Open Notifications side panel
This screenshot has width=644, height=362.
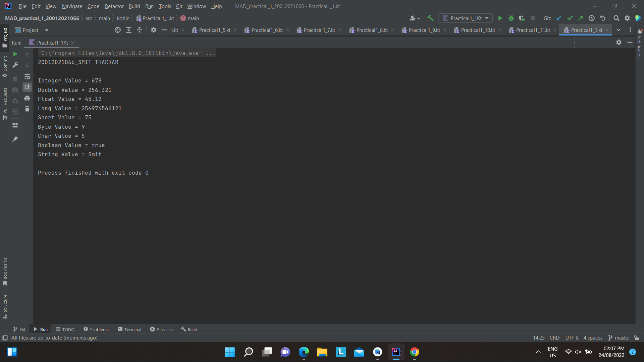coord(639,45)
